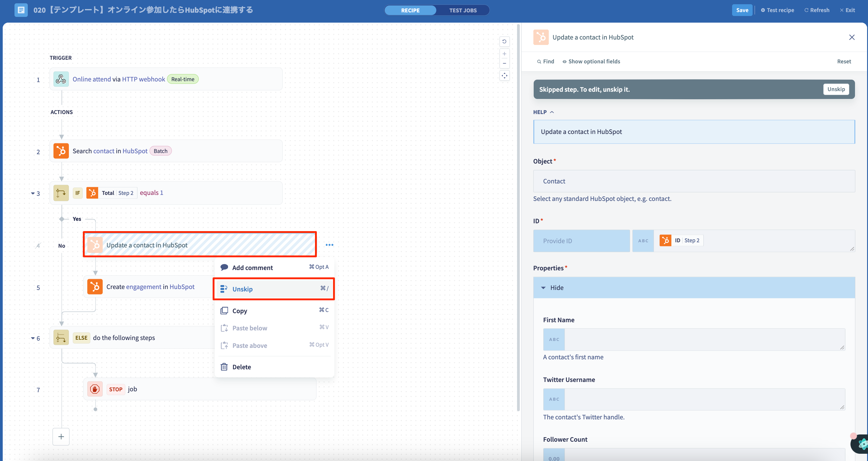Click HubSpot icon on Search contact step
This screenshot has width=868, height=461.
[61, 151]
